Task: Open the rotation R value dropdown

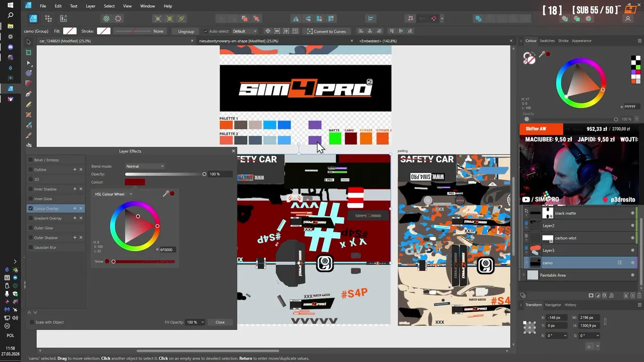Action: pyautogui.click(x=565, y=335)
